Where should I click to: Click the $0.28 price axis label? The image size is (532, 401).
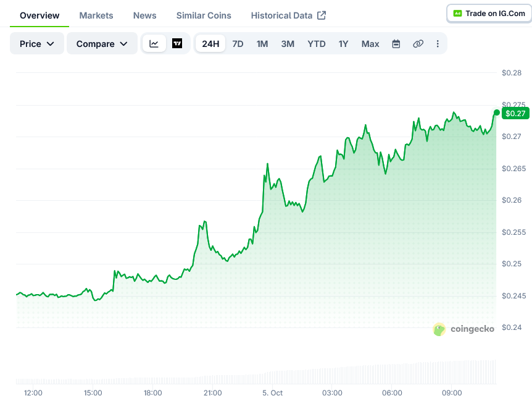(512, 73)
